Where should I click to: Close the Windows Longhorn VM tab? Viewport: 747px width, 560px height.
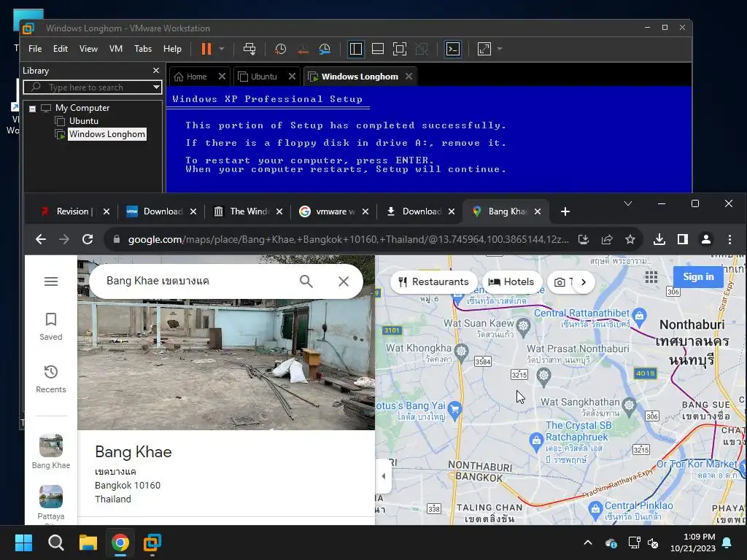click(409, 76)
